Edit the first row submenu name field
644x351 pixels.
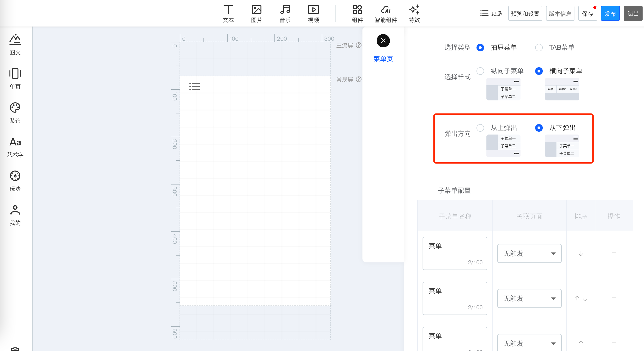(455, 253)
